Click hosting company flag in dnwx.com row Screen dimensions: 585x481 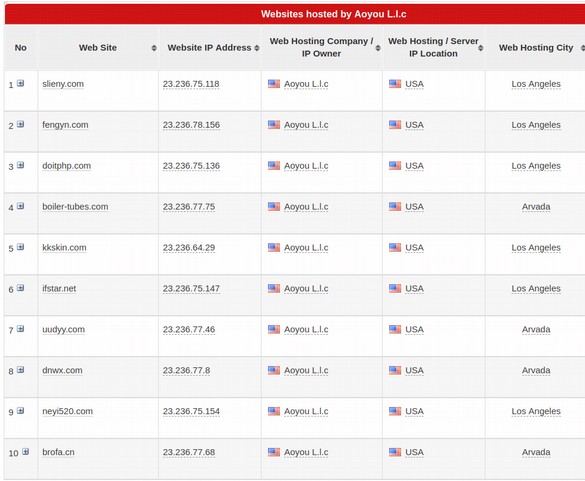274,370
